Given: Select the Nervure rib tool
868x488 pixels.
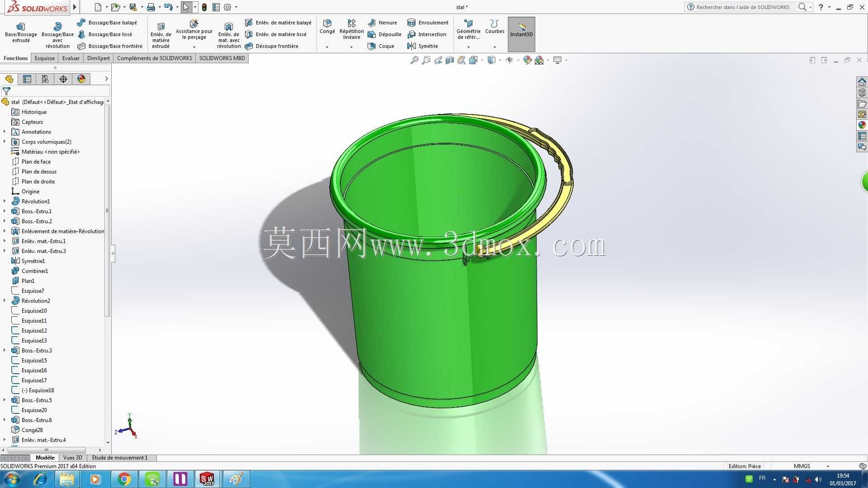Looking at the screenshot, I should (x=382, y=23).
